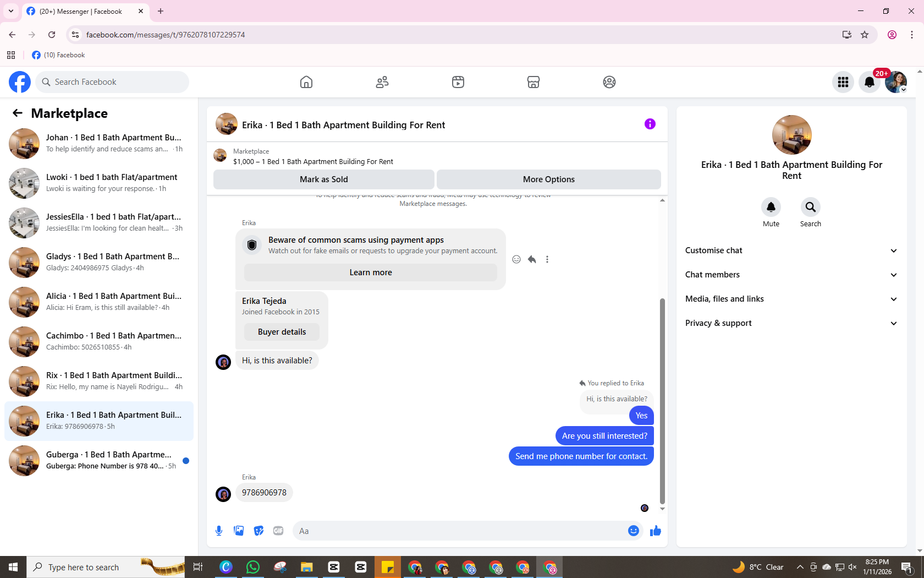Choose a GIF
The width and height of the screenshot is (924, 578).
(278, 531)
